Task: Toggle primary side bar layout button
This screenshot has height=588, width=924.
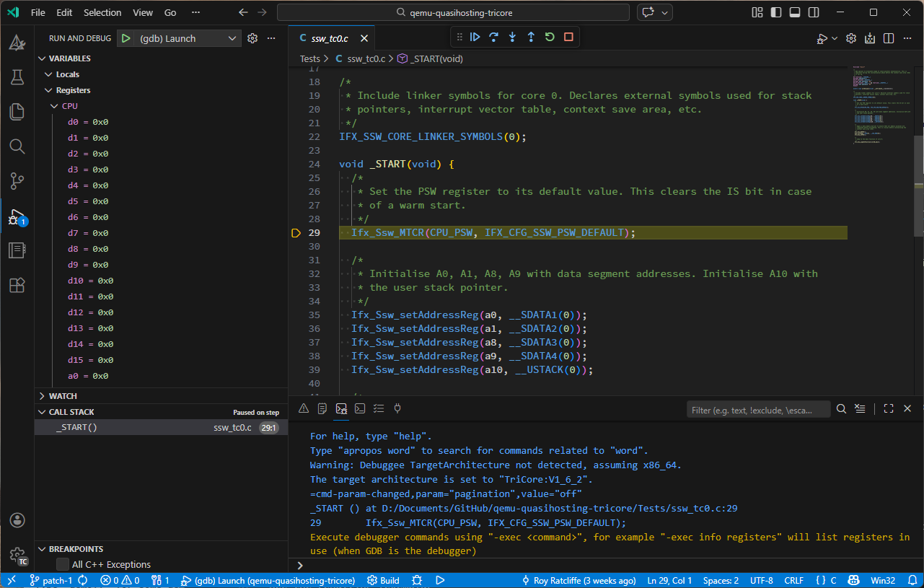Action: point(776,12)
